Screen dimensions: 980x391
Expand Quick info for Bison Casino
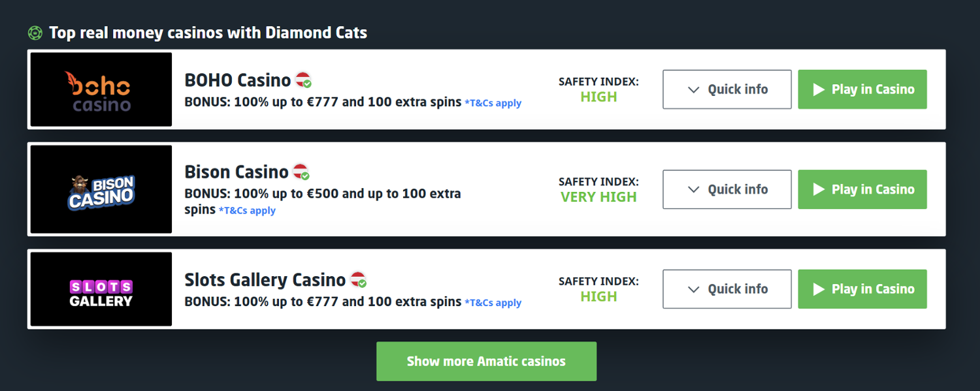(727, 189)
